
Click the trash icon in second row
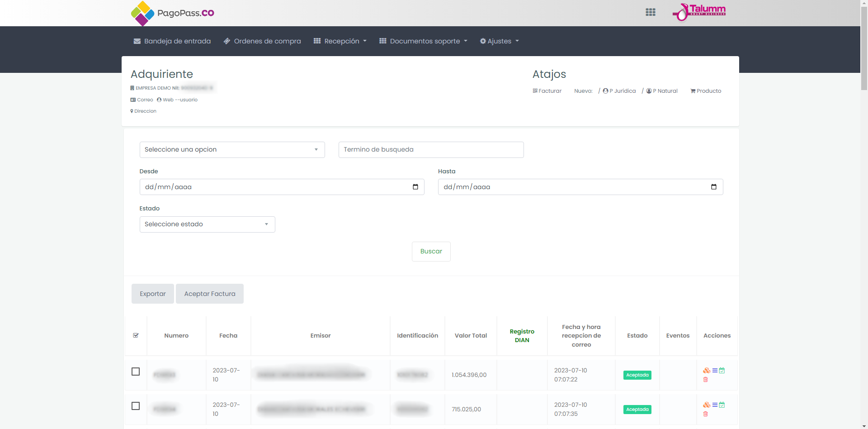(705, 414)
